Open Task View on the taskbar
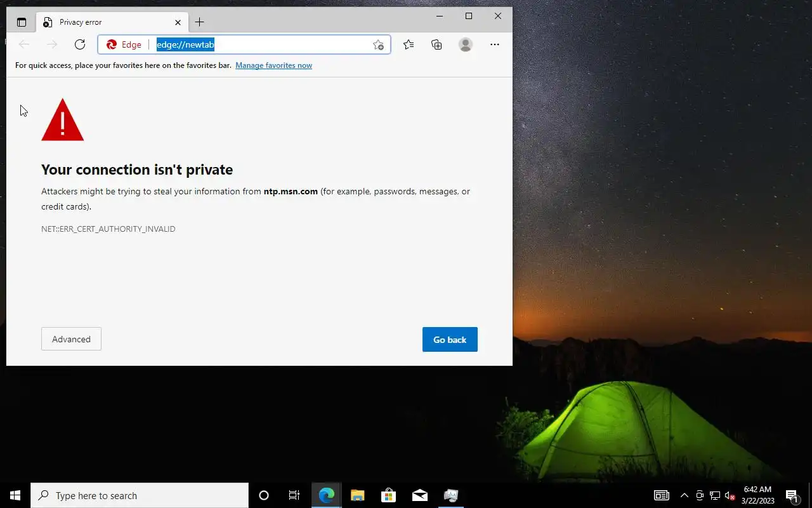812x508 pixels. click(294, 495)
